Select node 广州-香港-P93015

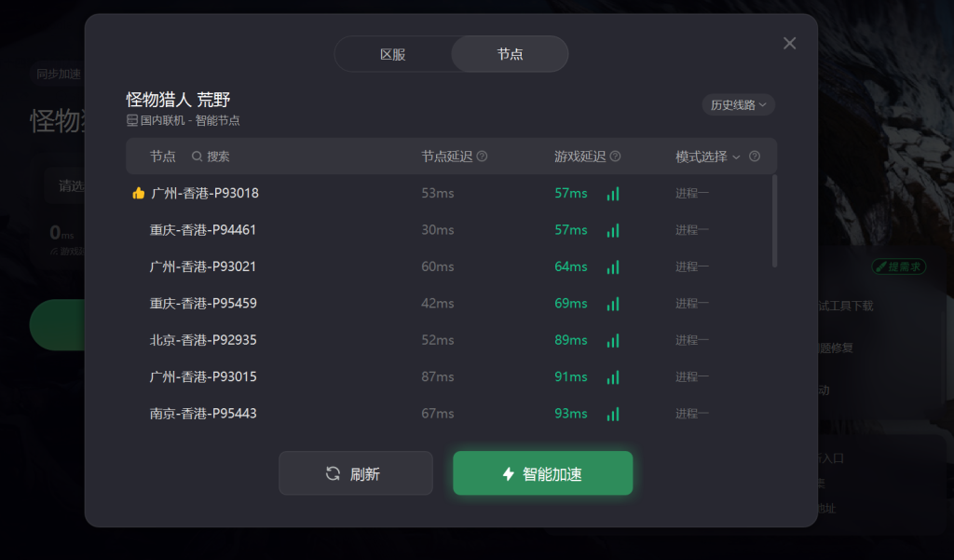[448, 376]
